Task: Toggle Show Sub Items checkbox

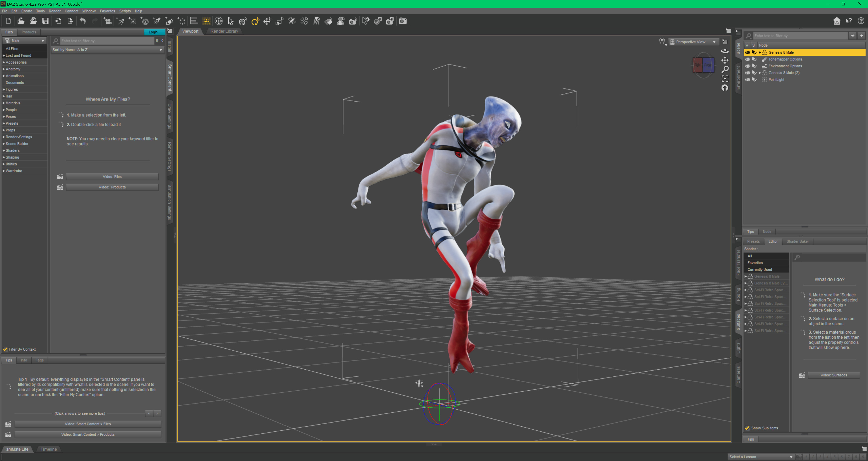Action: 747,428
